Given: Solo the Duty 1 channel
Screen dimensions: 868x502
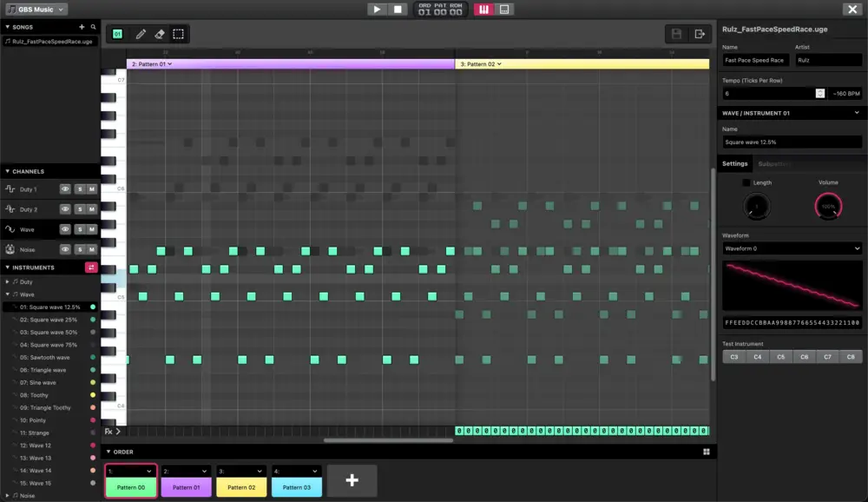Looking at the screenshot, I should tap(80, 189).
